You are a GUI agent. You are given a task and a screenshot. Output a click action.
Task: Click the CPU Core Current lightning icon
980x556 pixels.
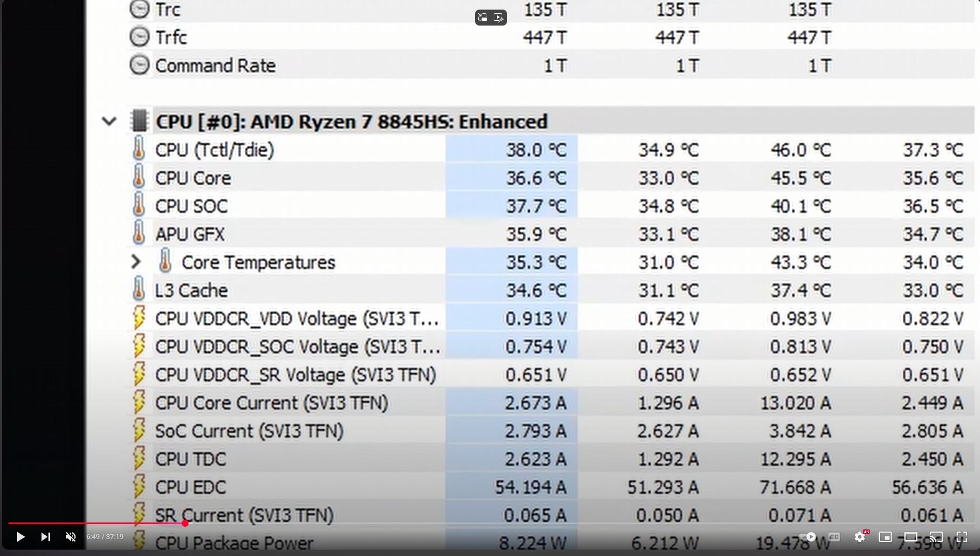[x=139, y=403]
